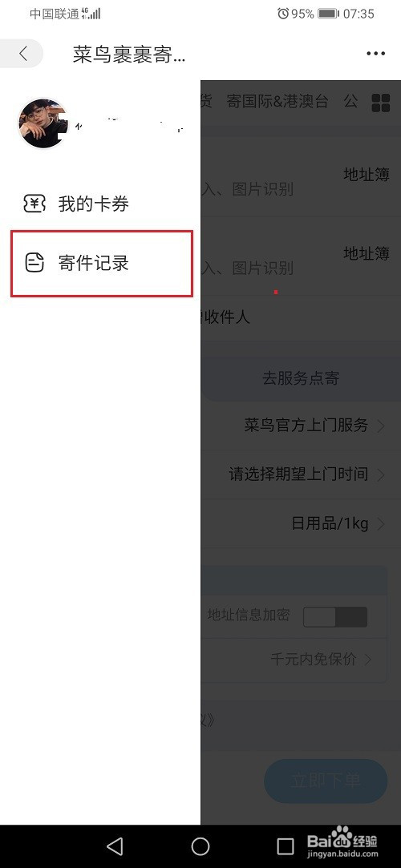Tap the Android back navigation triangle

coord(114,846)
